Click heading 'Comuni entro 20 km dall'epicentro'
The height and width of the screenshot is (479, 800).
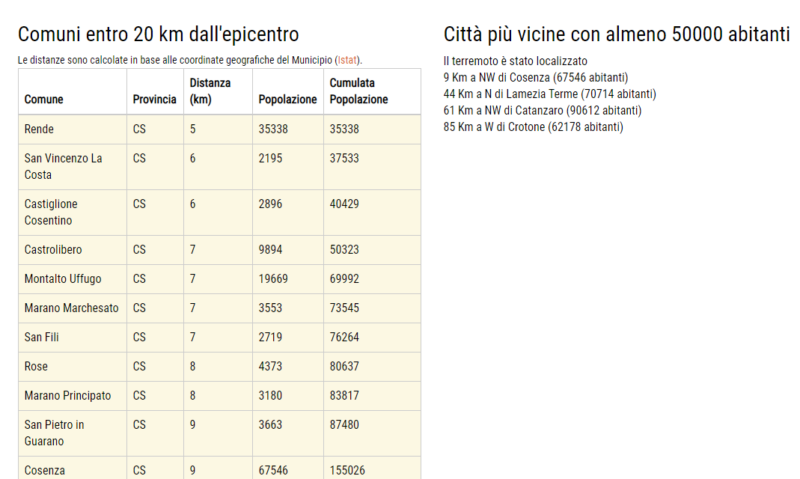[x=158, y=35]
